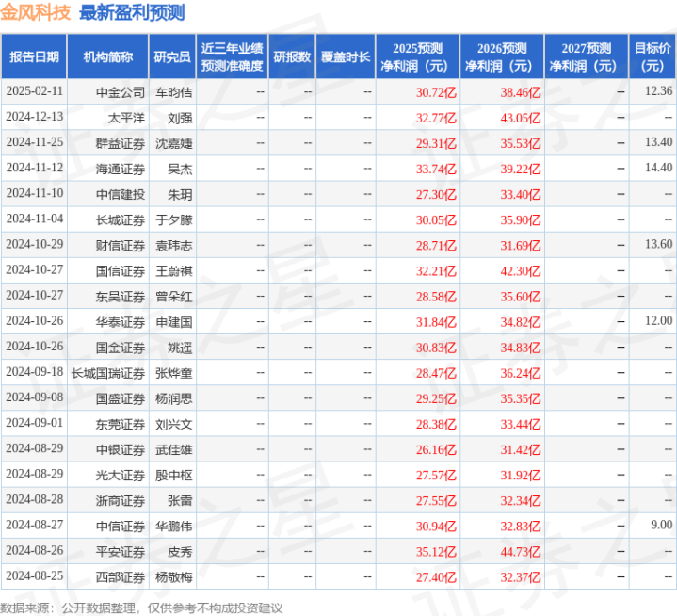
Task: Click institution 国金证券
Action: coord(121,348)
